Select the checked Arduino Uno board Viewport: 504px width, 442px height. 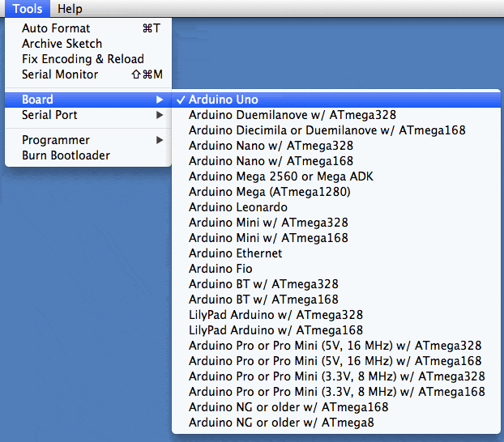[336, 100]
